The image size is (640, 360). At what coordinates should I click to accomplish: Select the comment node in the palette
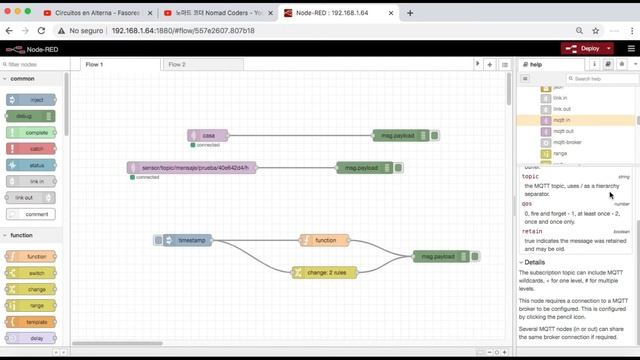click(31, 214)
